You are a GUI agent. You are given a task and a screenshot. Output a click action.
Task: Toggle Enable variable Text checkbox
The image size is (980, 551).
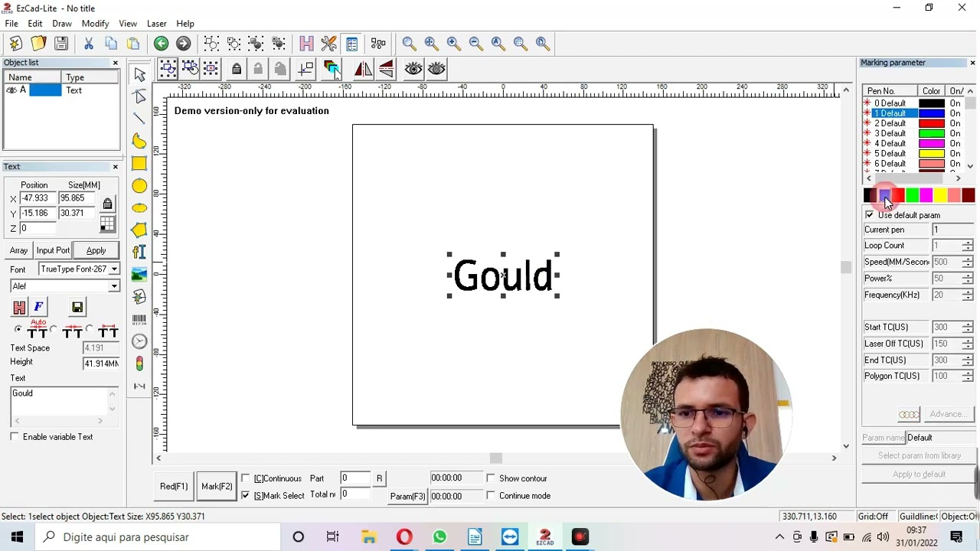pyautogui.click(x=15, y=437)
